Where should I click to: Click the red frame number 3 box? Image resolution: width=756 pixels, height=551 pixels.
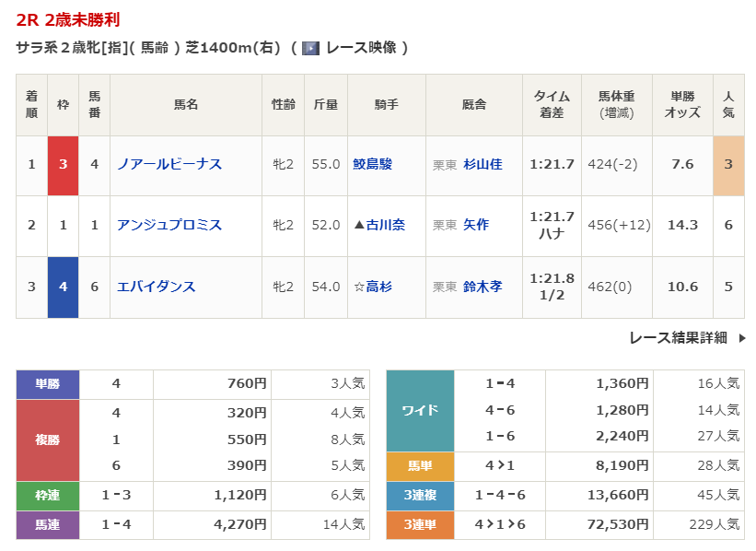[x=63, y=165]
